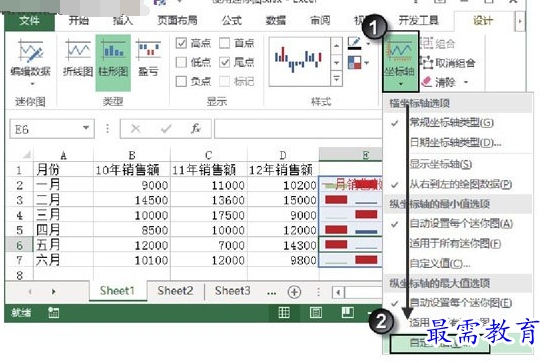Select the 折线图 sparkline type
The image size is (548, 363).
78,58
